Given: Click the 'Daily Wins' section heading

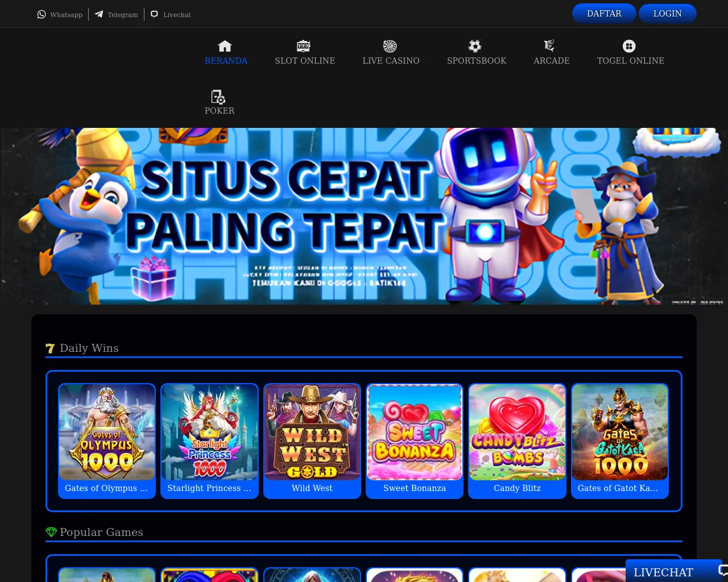Looking at the screenshot, I should coord(89,348).
